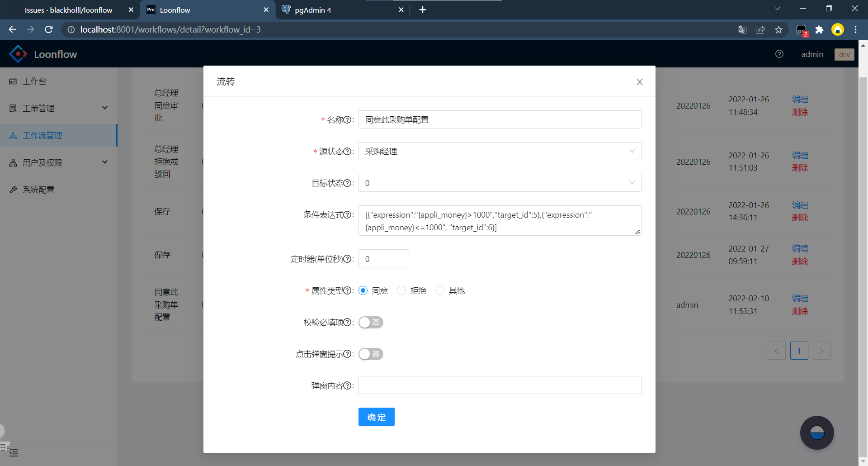
Task: Click the 源状态 help question-mark icon
Action: (x=347, y=152)
